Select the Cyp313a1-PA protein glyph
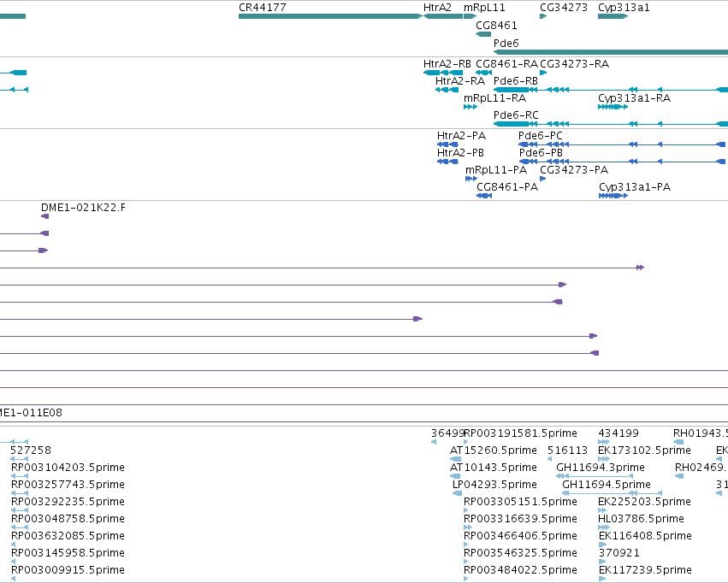 pyautogui.click(x=613, y=196)
